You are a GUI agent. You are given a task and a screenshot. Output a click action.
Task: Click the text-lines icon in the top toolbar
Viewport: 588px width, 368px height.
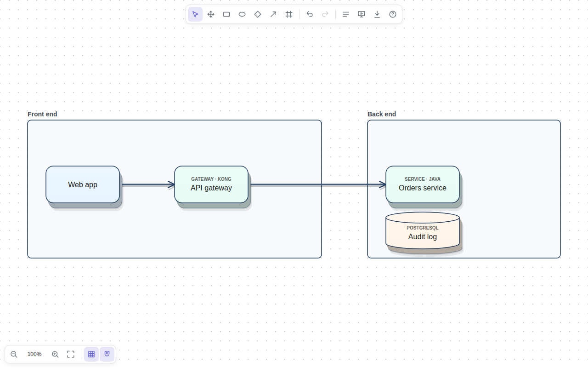click(346, 14)
